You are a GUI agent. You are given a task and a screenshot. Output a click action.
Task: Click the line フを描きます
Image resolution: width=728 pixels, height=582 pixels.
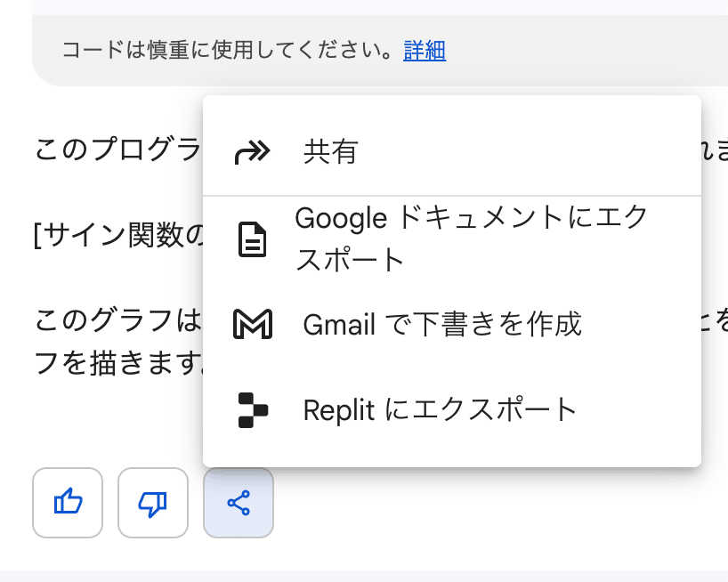coord(119,363)
